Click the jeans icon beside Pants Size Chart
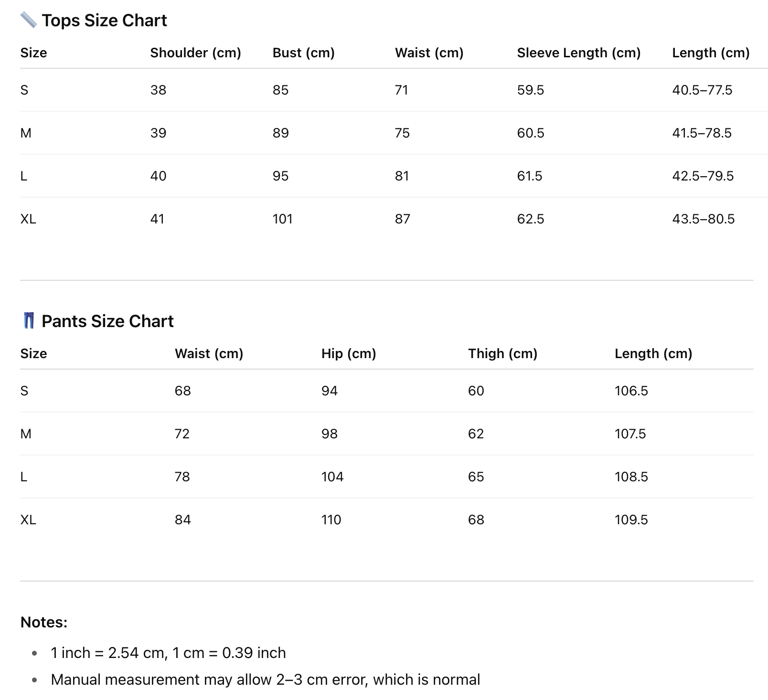 point(29,321)
